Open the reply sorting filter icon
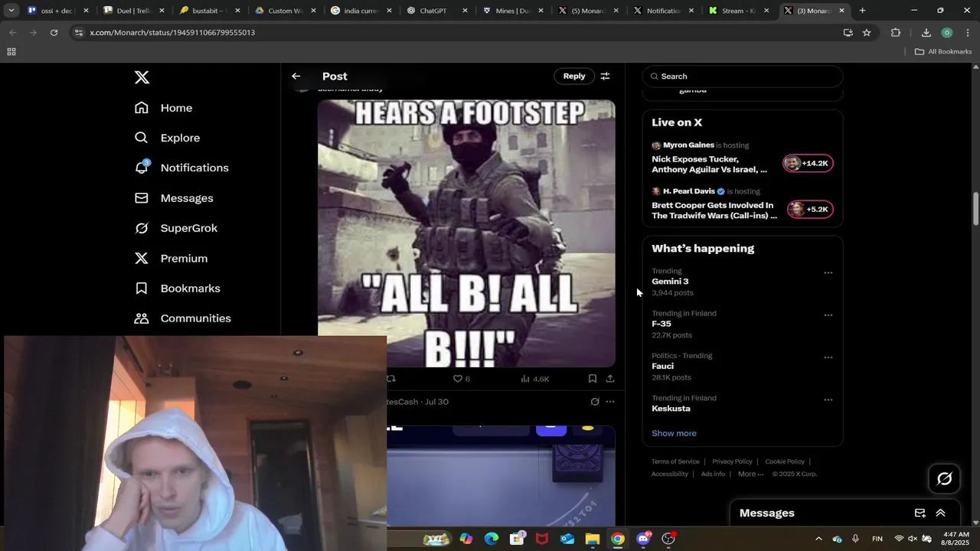 coord(605,77)
